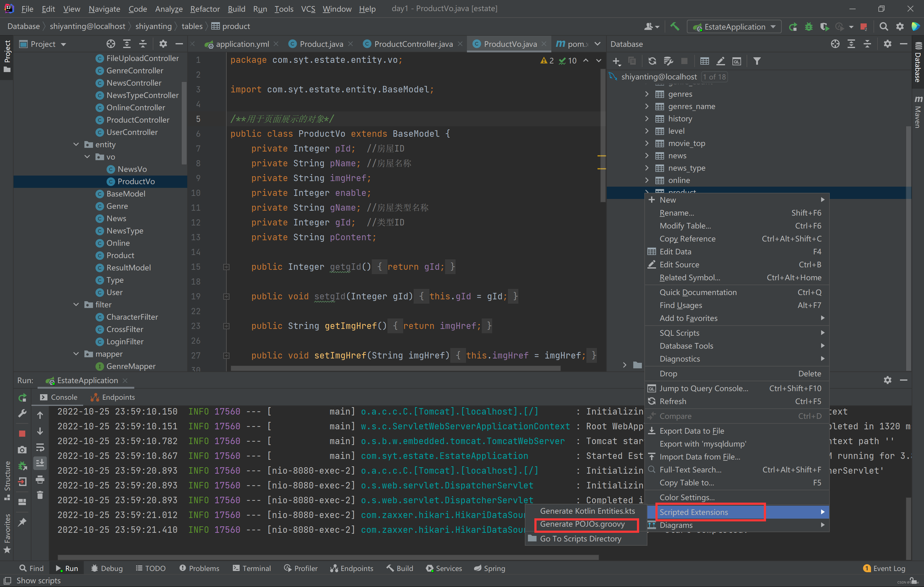Open table editor icon in Database toolbar
The image size is (924, 587).
[x=704, y=61]
